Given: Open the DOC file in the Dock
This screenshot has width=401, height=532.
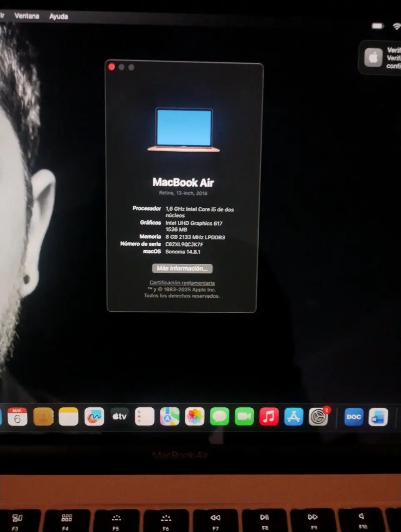Looking at the screenshot, I should click(x=354, y=417).
